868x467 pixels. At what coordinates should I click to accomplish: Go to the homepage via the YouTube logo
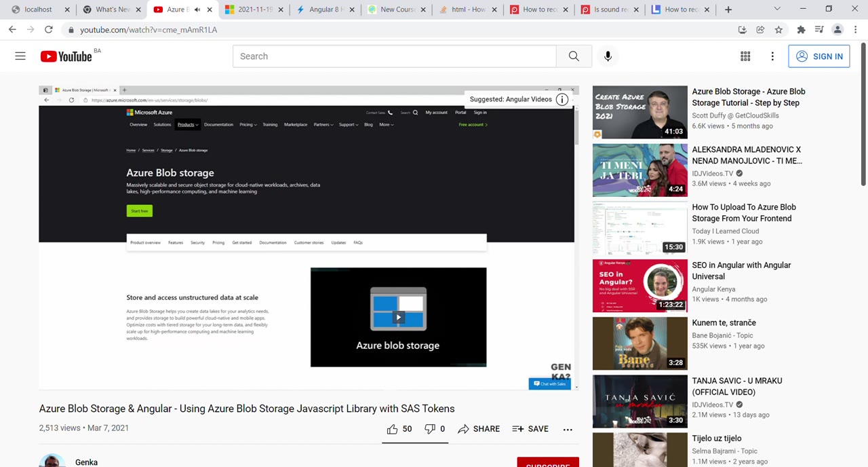coord(66,56)
